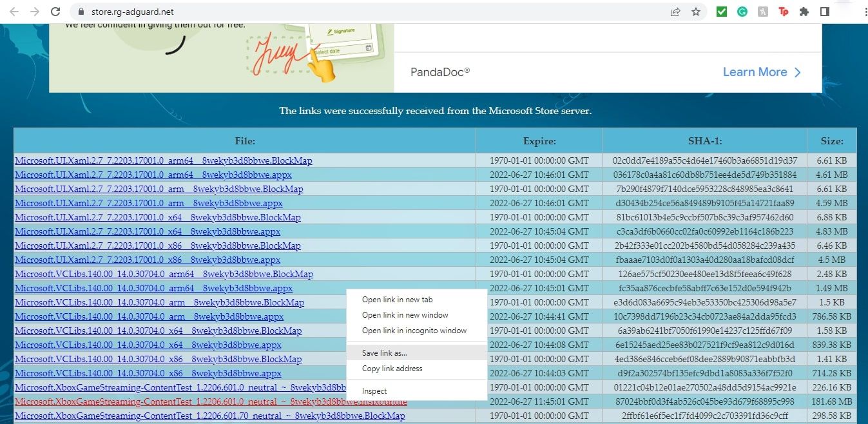868x424 pixels.
Task: Toggle browser side panel
Action: point(824,12)
